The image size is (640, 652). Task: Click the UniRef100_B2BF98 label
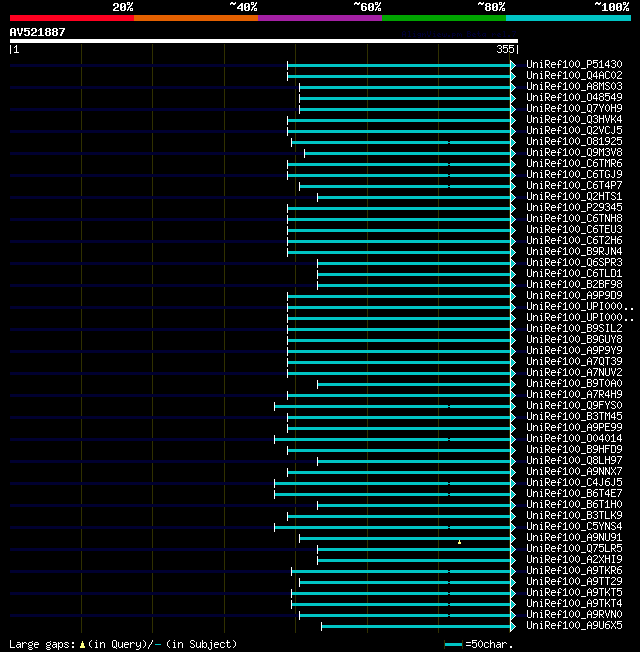click(574, 284)
